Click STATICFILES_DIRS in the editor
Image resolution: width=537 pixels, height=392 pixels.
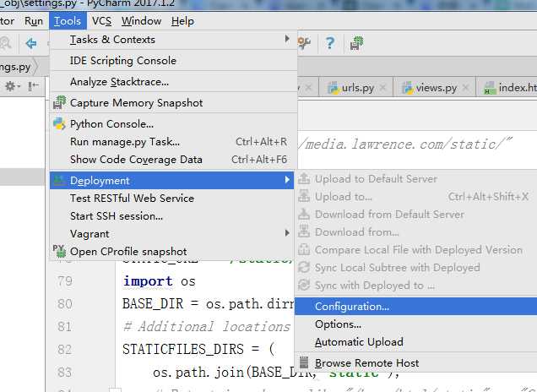point(183,350)
